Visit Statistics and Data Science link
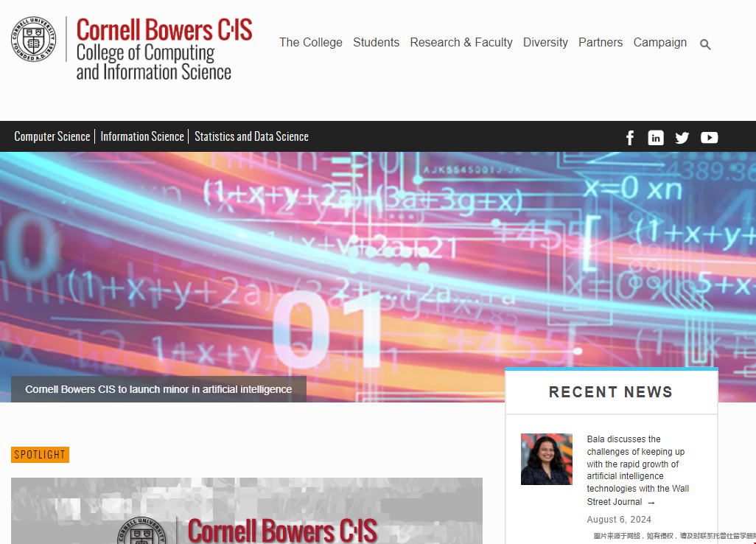Screen dimensions: 756x544 coord(251,136)
